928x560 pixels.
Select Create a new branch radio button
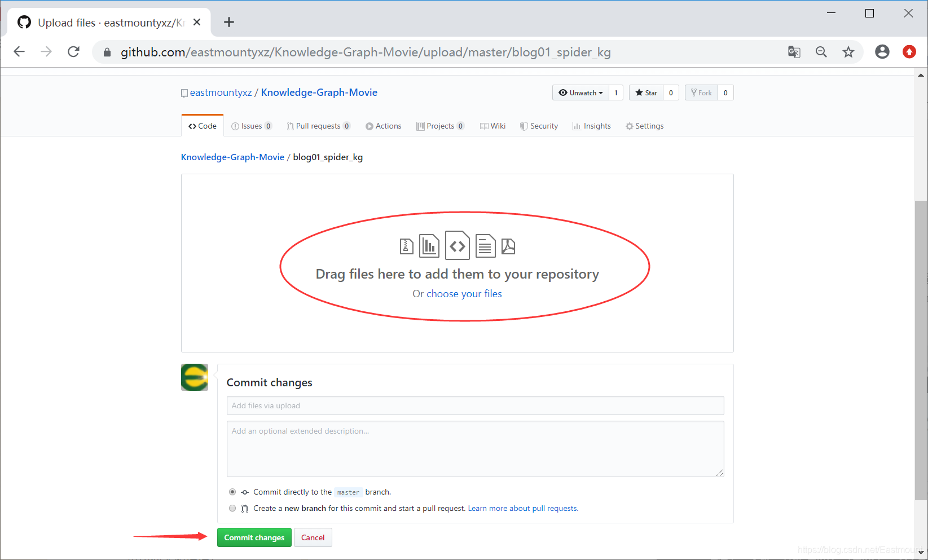click(x=232, y=508)
